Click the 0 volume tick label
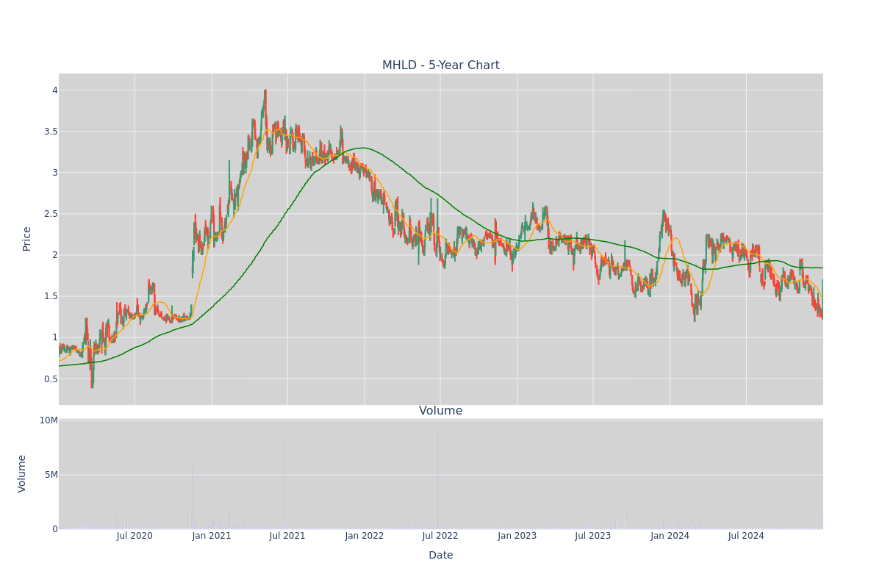The image size is (882, 588). click(x=55, y=529)
